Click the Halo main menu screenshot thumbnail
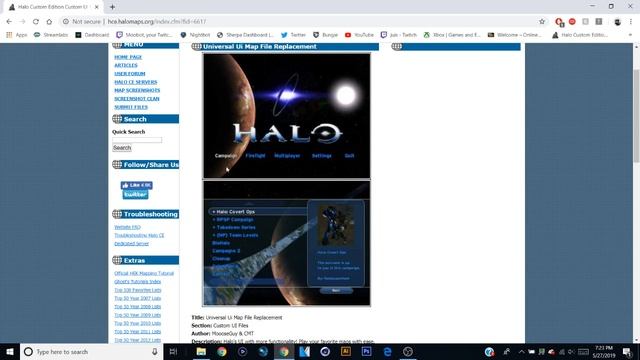 (x=287, y=116)
